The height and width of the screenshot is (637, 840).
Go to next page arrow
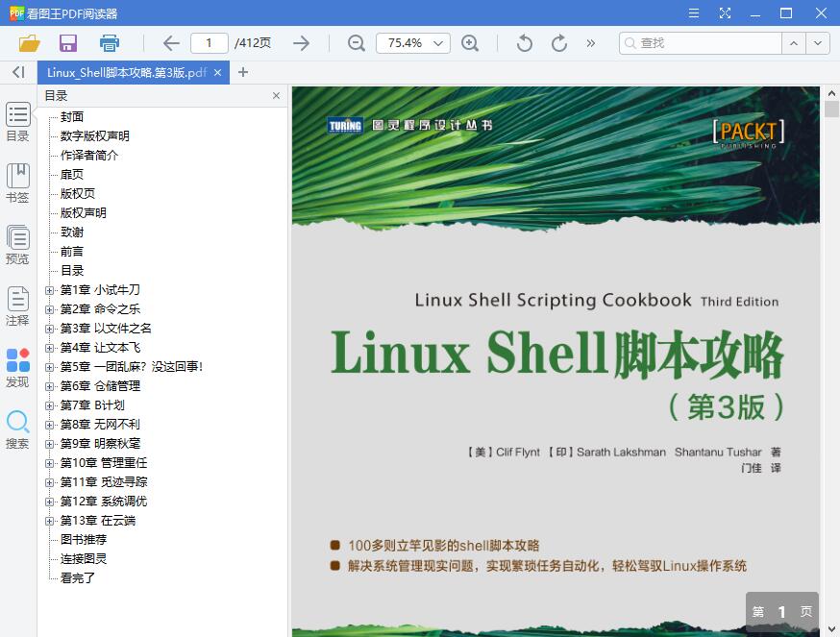(302, 43)
